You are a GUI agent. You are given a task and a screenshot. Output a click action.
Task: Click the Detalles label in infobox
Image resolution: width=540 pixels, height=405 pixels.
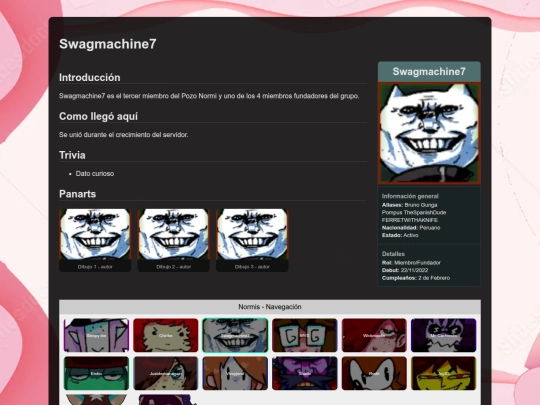(x=393, y=254)
